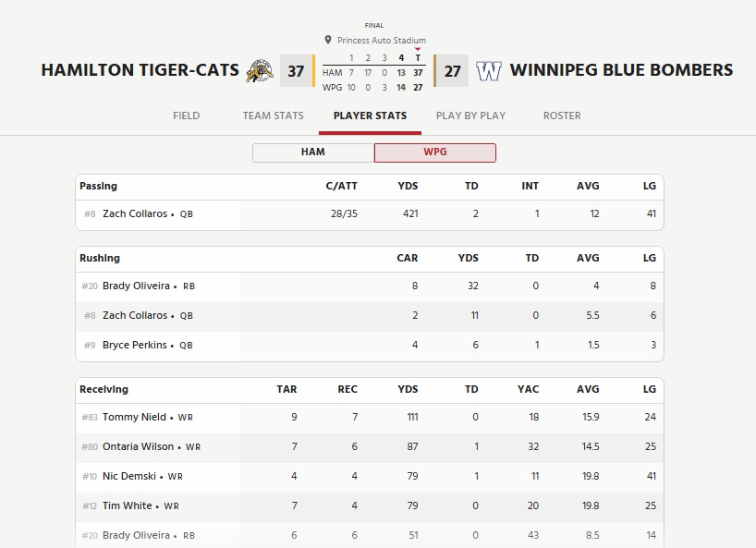Screen dimensions: 756x548
Task: Select the PLAYER STATS tab
Action: tap(370, 116)
